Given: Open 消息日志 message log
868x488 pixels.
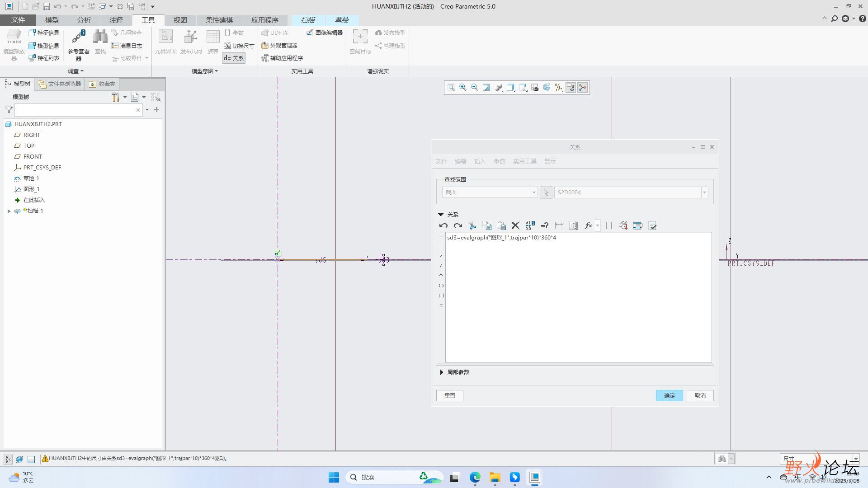Looking at the screenshot, I should click(127, 46).
